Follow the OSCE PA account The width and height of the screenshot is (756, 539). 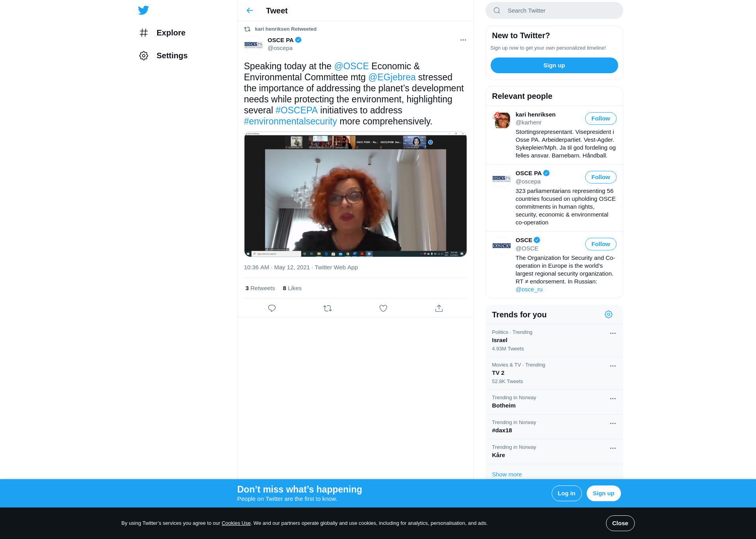point(600,177)
